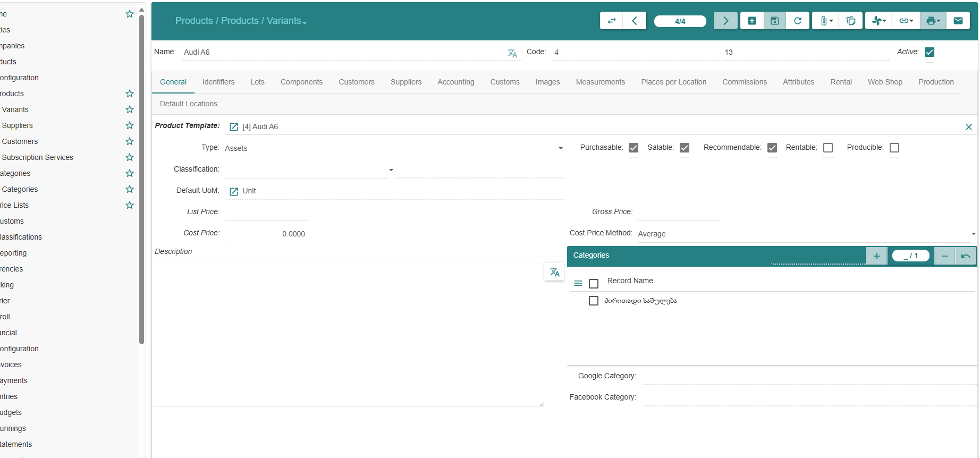
Task: Open the Product Template record link icon
Action: pyautogui.click(x=234, y=127)
